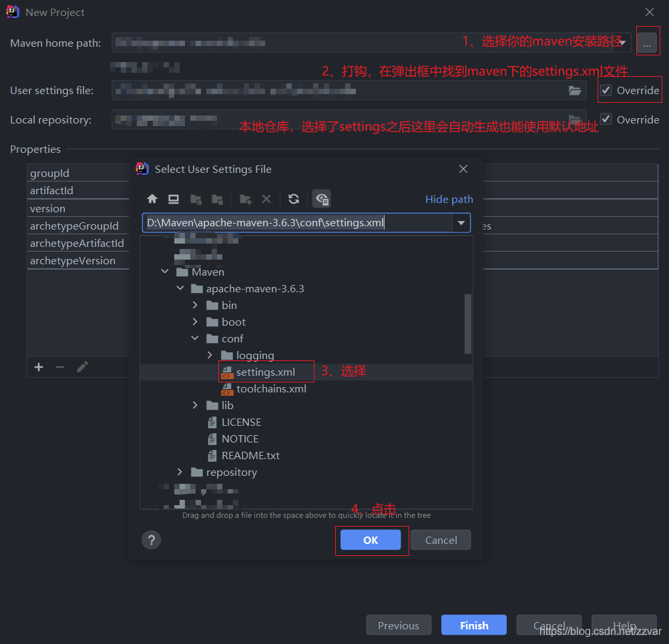This screenshot has width=669, height=644.
Task: Expand the boot folder
Action: pos(195,322)
